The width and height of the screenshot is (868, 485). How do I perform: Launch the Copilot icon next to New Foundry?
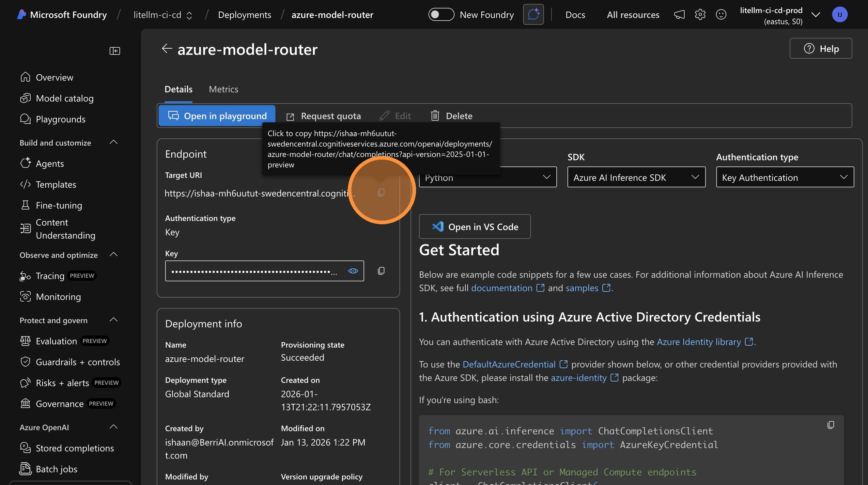(x=534, y=14)
